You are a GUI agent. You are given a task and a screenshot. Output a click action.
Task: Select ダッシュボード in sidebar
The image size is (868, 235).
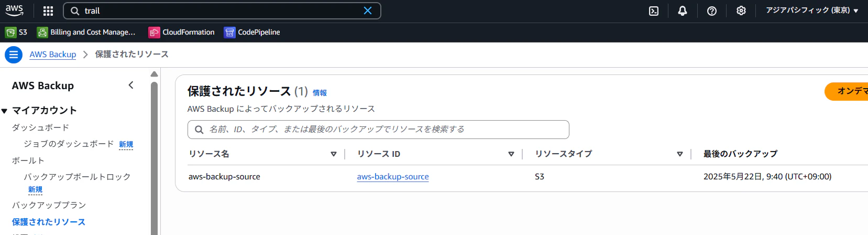pos(40,127)
